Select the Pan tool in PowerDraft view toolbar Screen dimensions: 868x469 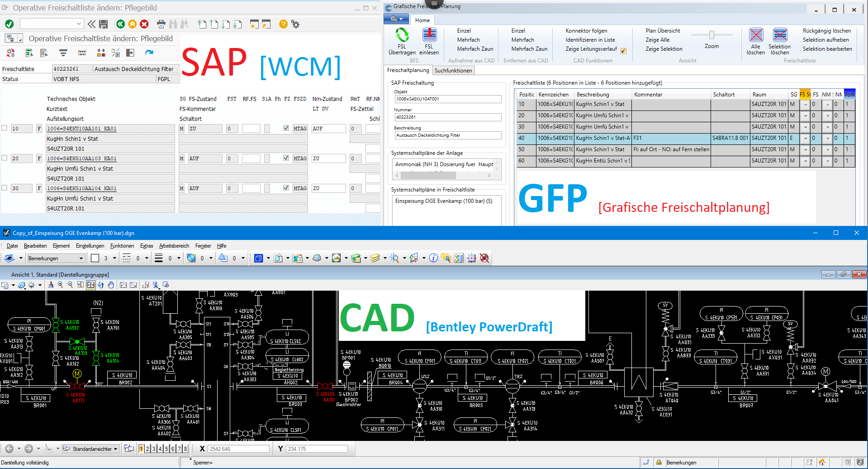pos(111,285)
